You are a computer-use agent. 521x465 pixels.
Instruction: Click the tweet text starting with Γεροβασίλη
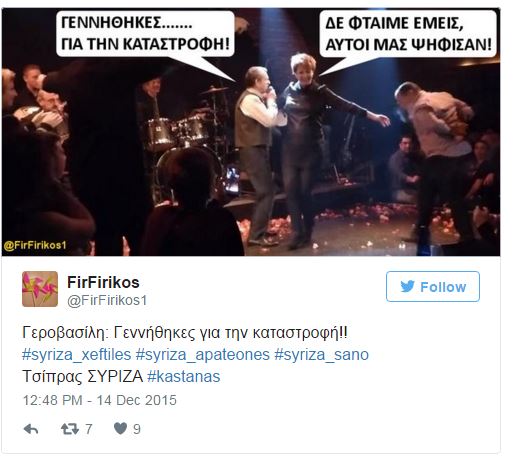pyautogui.click(x=185, y=333)
